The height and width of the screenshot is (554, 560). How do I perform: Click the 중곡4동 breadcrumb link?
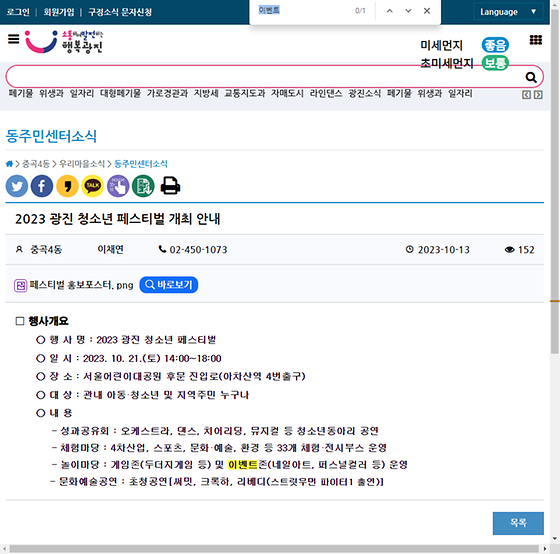(36, 164)
